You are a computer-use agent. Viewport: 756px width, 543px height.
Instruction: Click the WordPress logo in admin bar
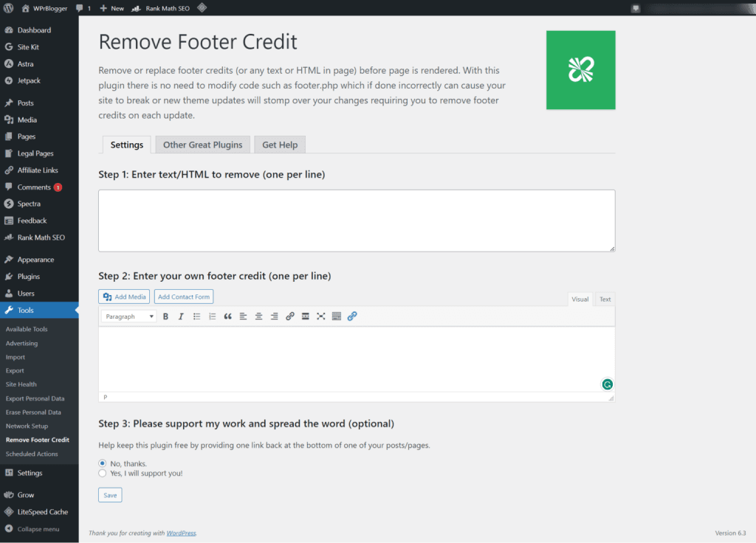click(x=8, y=7)
